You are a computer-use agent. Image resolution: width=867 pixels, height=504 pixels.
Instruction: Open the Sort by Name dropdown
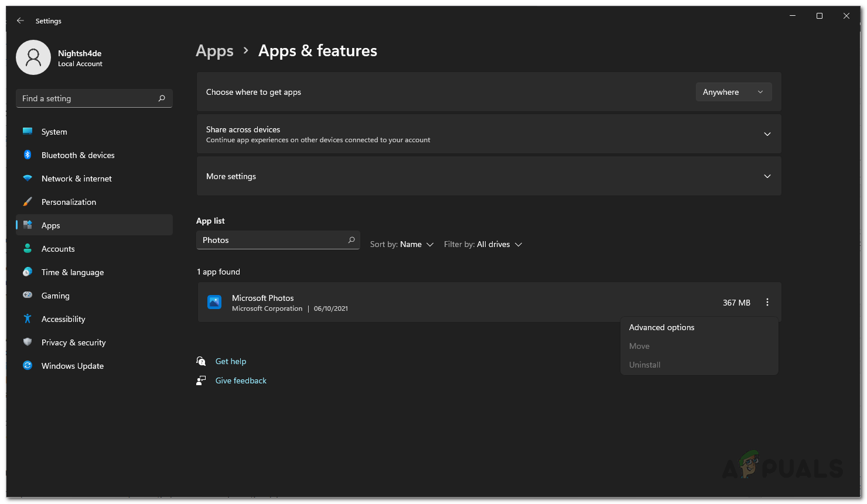402,245
